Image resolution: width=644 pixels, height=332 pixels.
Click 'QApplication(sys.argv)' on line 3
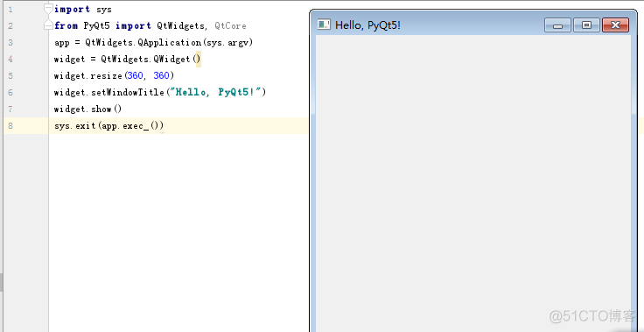point(195,43)
